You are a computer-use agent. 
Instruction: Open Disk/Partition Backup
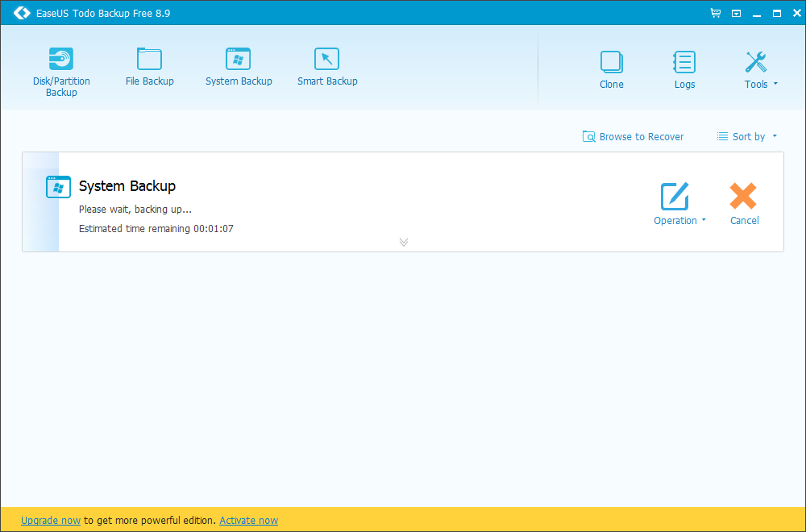click(61, 72)
